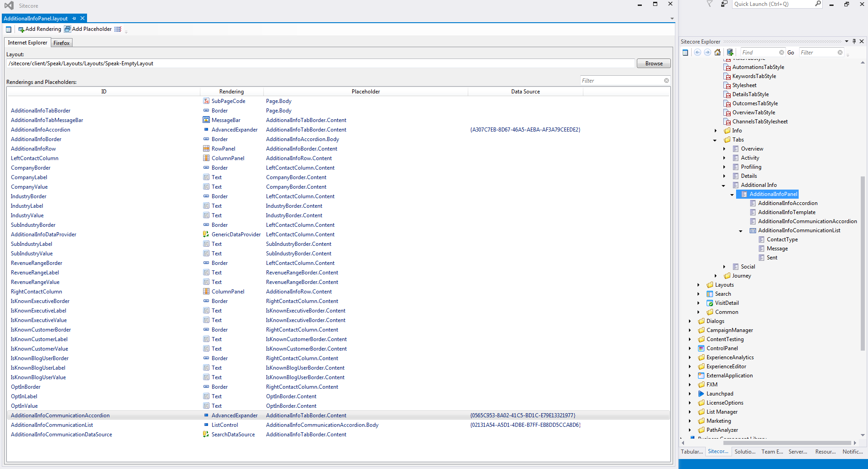Collapse the AdditionalInfoPanel tree node
The width and height of the screenshot is (868, 469).
tap(732, 195)
